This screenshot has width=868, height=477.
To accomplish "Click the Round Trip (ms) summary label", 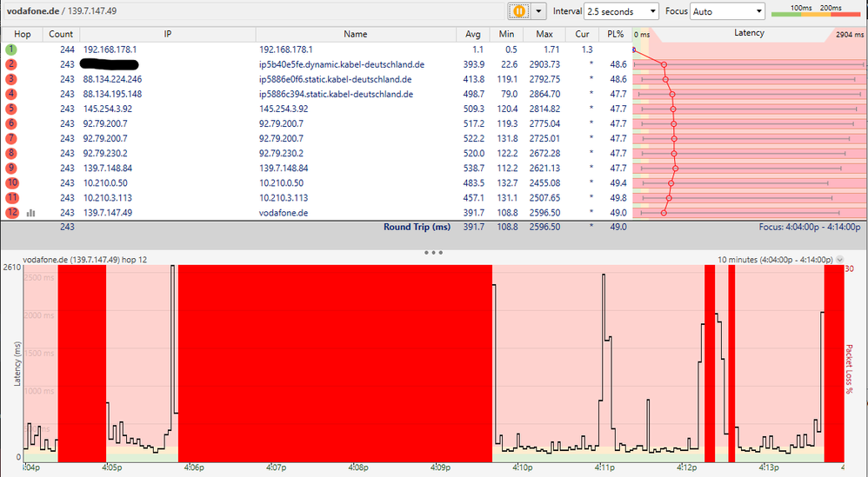I will (417, 227).
